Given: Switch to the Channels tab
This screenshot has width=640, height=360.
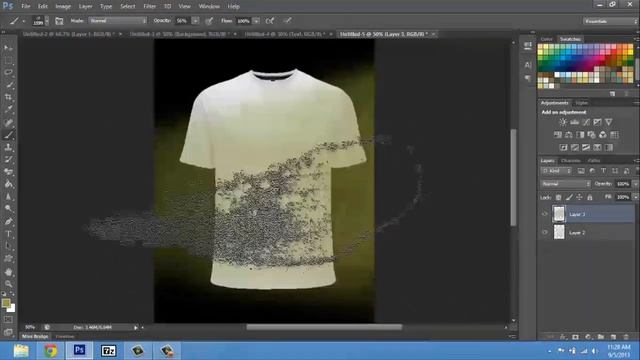Looking at the screenshot, I should [x=571, y=161].
